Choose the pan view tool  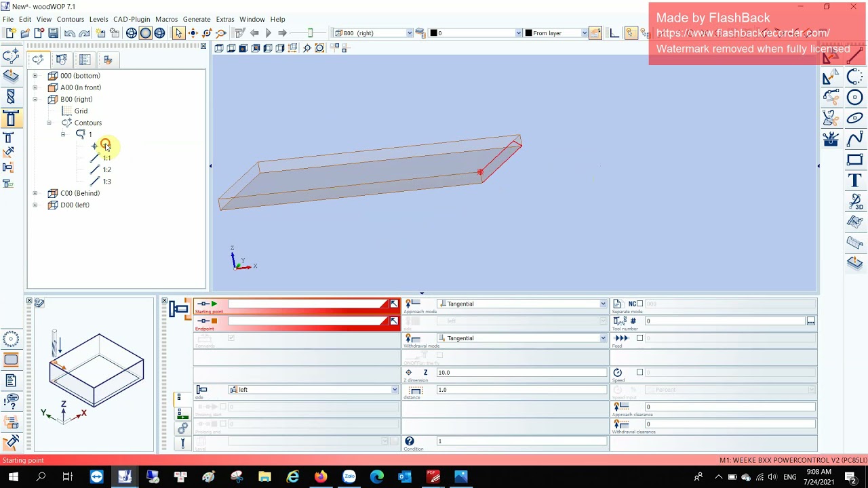[x=193, y=33]
